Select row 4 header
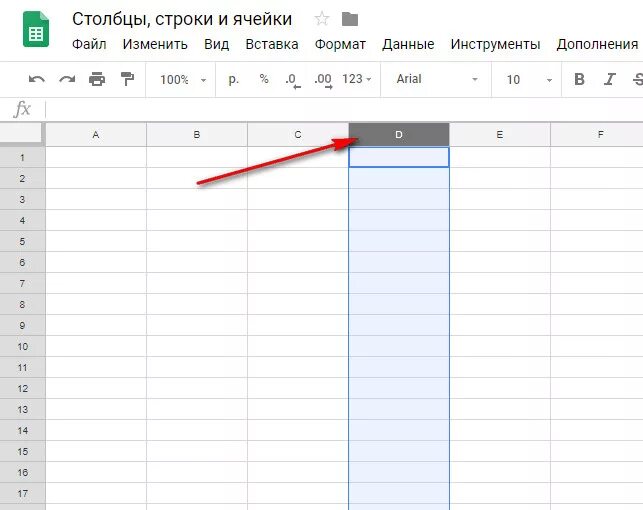The image size is (643, 510). pyautogui.click(x=22, y=221)
